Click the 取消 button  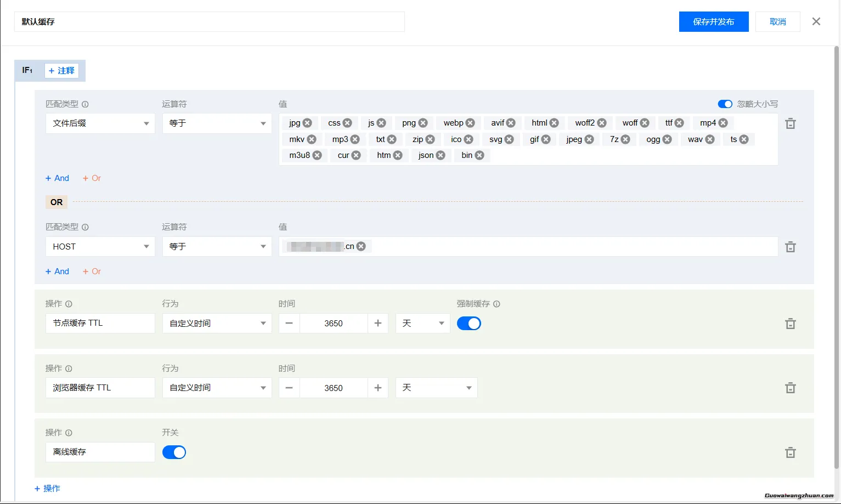pos(777,22)
